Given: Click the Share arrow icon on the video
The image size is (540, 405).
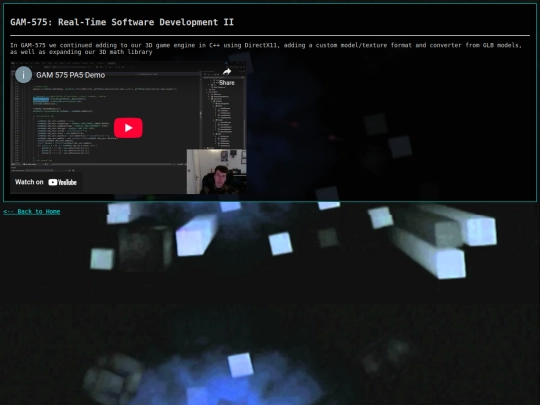Looking at the screenshot, I should click(227, 72).
